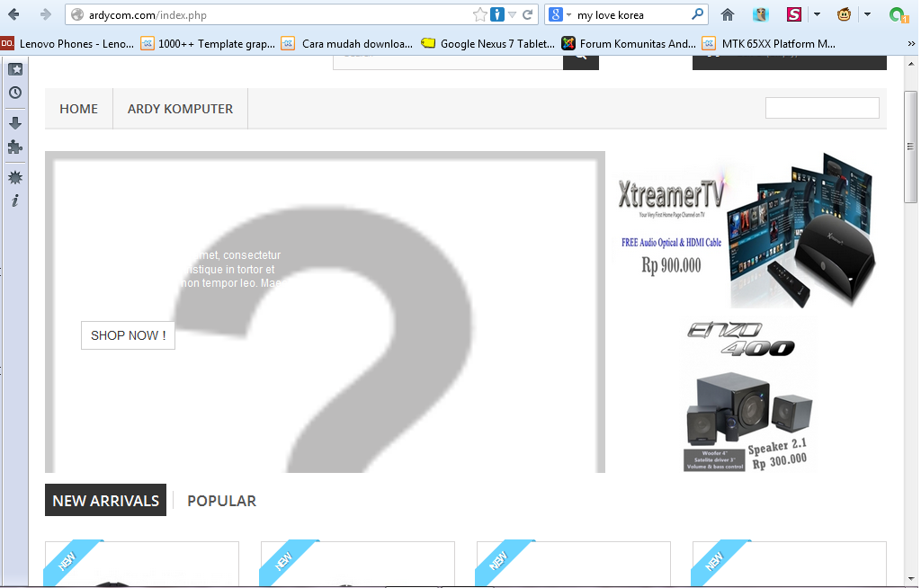Click the HootSuite owl toolbar icon
The image size is (921, 588).
[760, 14]
